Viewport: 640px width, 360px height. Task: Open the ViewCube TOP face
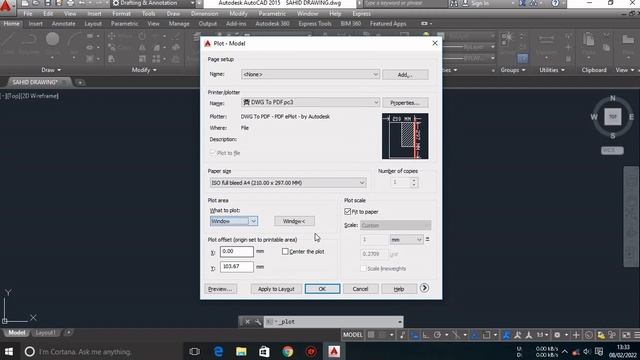(x=612, y=117)
